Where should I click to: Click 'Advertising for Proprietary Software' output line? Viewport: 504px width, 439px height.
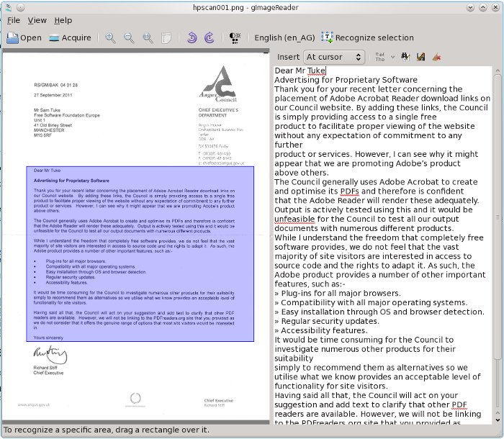tap(346, 80)
